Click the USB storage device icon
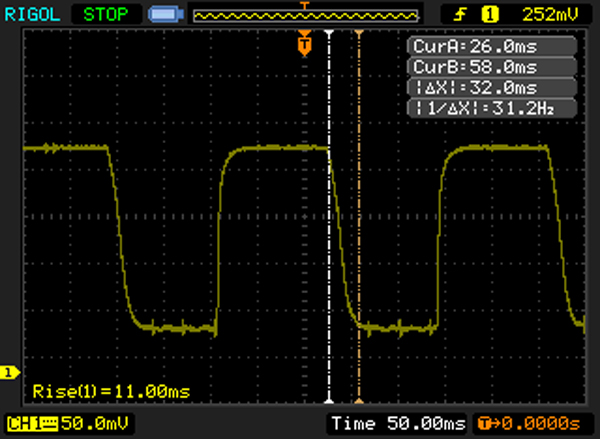 166,15
